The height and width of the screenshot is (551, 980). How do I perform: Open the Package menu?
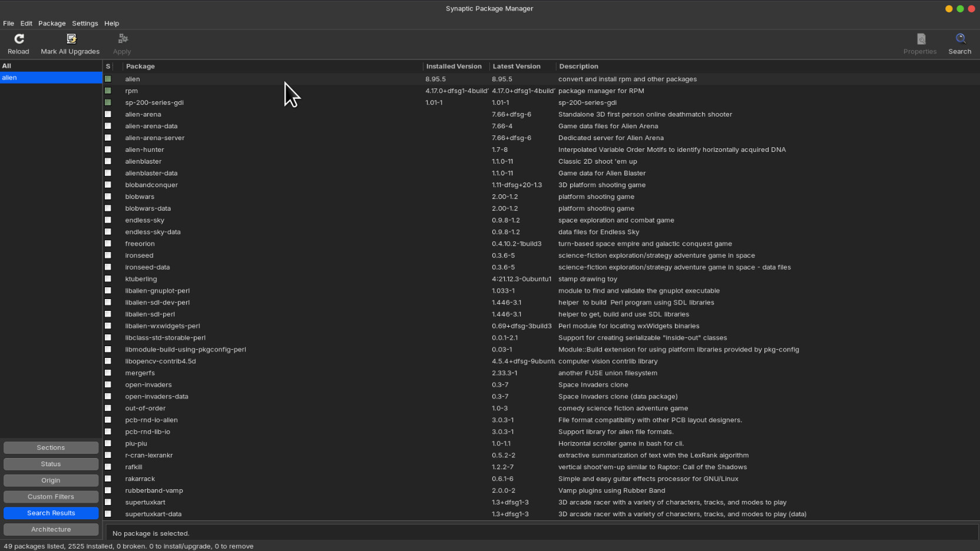(x=52, y=24)
